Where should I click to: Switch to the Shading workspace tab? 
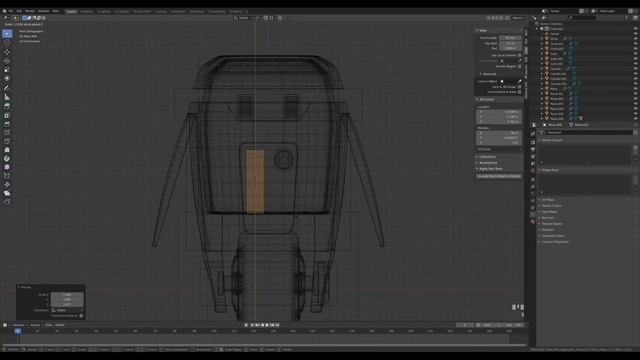click(161, 11)
